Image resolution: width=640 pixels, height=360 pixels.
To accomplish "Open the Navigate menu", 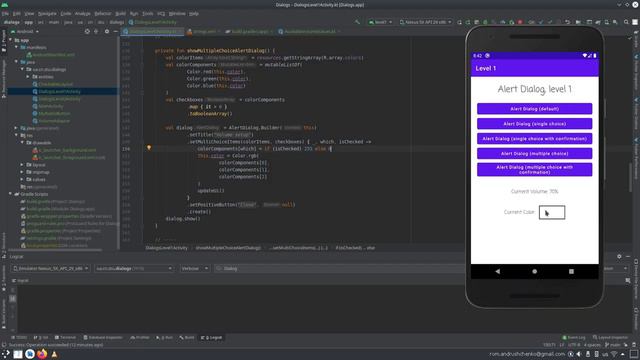I will point(47,13).
